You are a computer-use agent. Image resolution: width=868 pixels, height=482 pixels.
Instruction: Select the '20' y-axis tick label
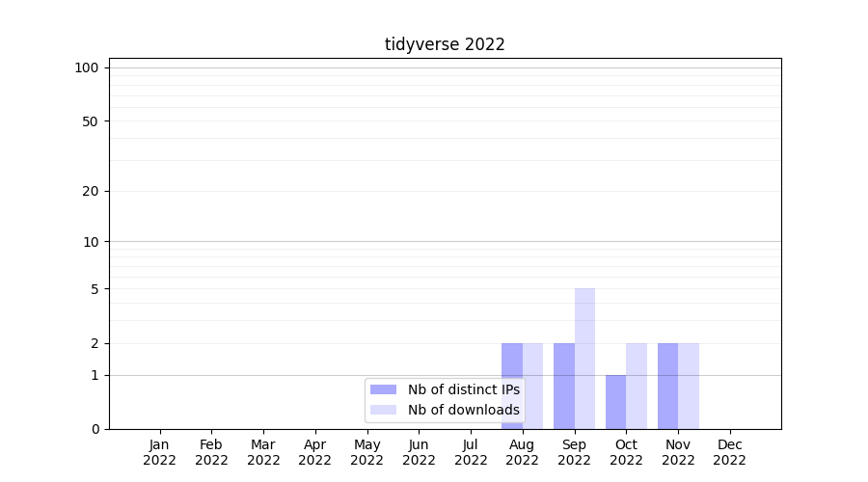click(91, 191)
